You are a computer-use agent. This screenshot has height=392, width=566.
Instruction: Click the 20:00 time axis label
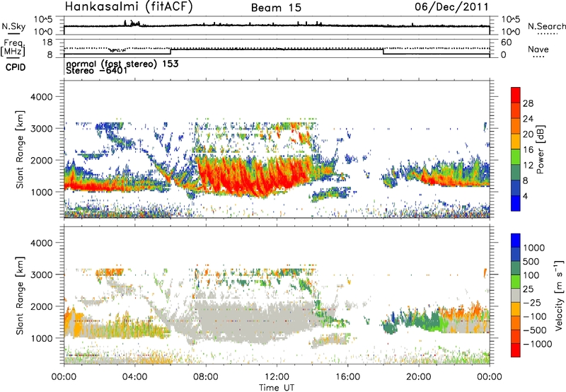419,376
